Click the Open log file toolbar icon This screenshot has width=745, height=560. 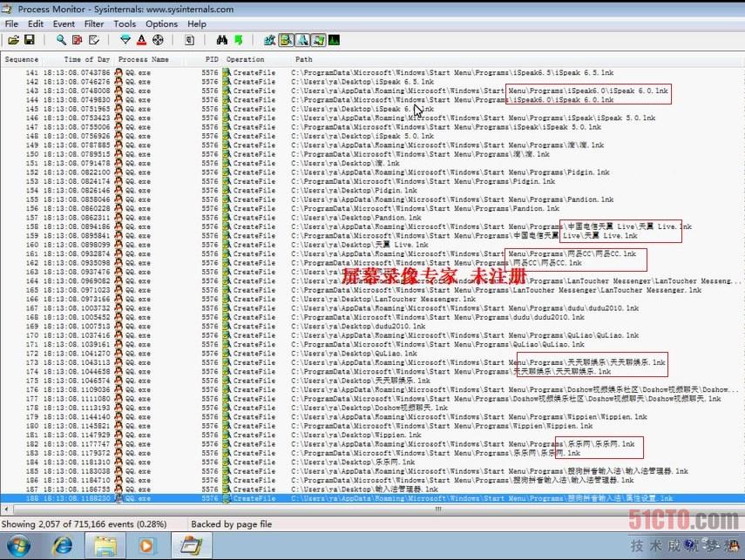13,40
